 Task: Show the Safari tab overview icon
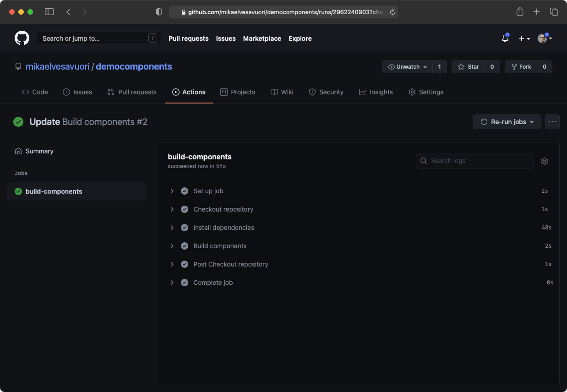[x=554, y=12]
